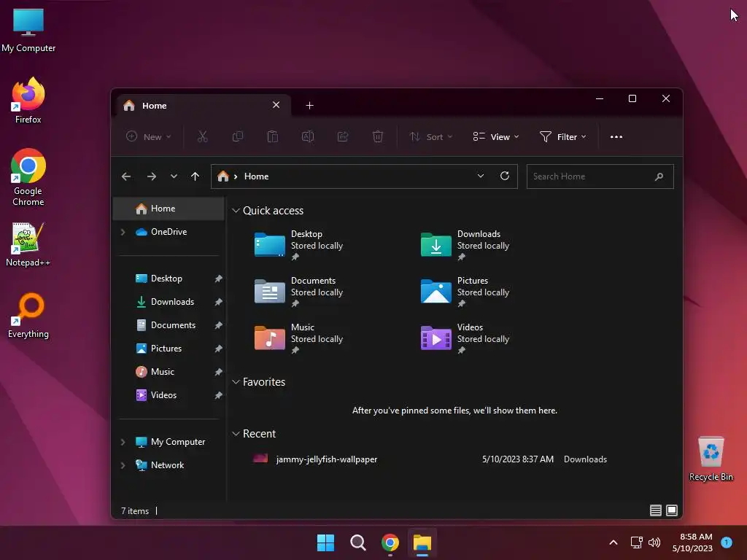Click the Cut scissors icon in toolbar

tap(203, 136)
